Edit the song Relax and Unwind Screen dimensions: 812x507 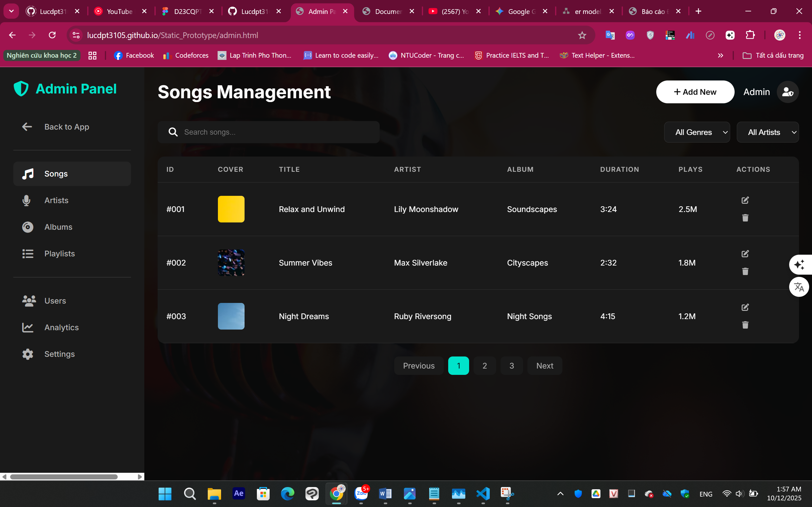tap(745, 200)
